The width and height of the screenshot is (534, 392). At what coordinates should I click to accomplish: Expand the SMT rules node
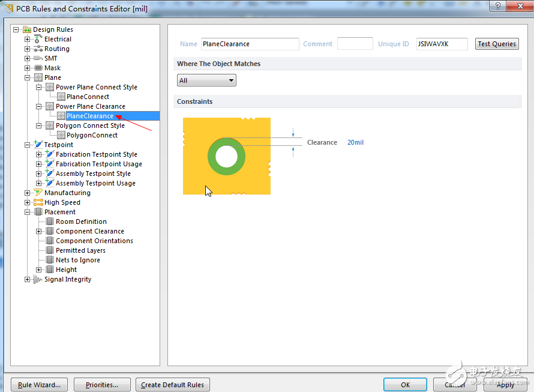27,58
